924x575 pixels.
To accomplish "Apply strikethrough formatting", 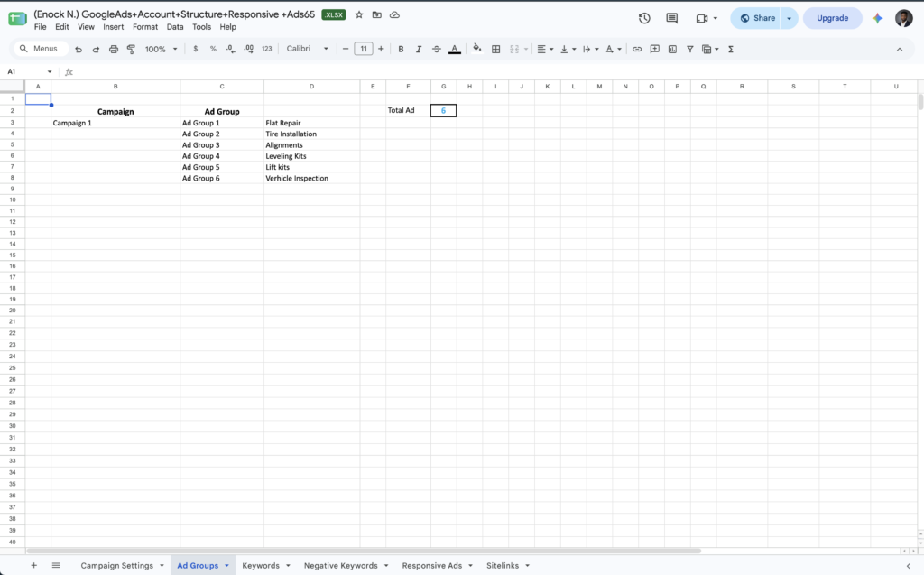I will (436, 49).
